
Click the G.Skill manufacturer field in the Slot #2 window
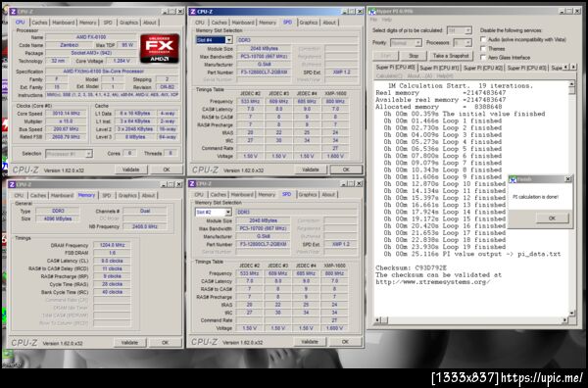(263, 236)
